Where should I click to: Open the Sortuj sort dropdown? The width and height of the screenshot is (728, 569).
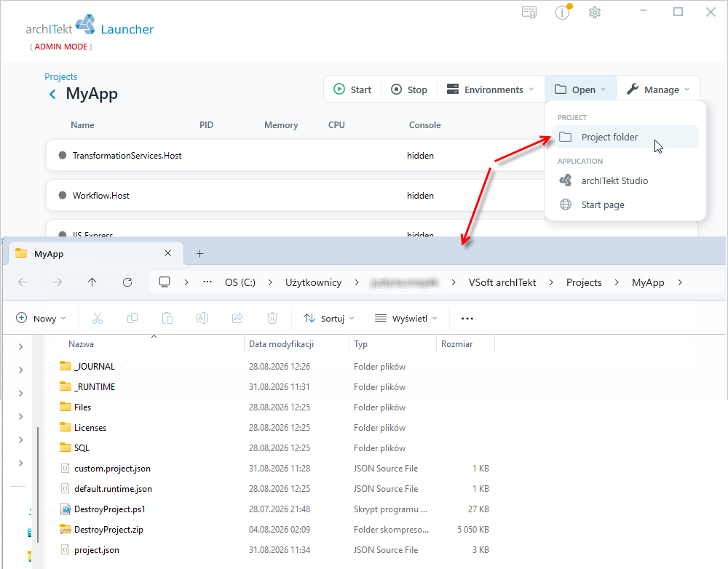pos(329,319)
